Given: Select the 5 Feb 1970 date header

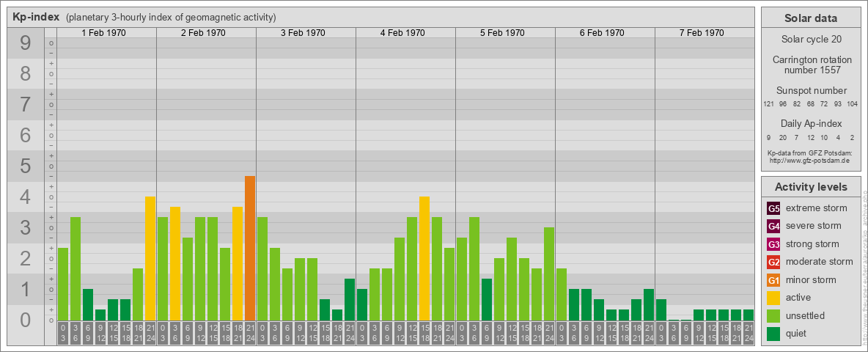Looking at the screenshot, I should [x=502, y=33].
